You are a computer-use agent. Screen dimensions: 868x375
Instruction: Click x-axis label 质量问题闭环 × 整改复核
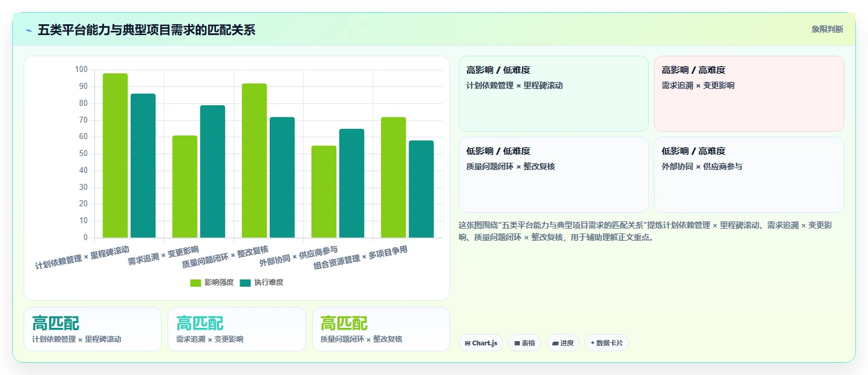[x=225, y=257]
